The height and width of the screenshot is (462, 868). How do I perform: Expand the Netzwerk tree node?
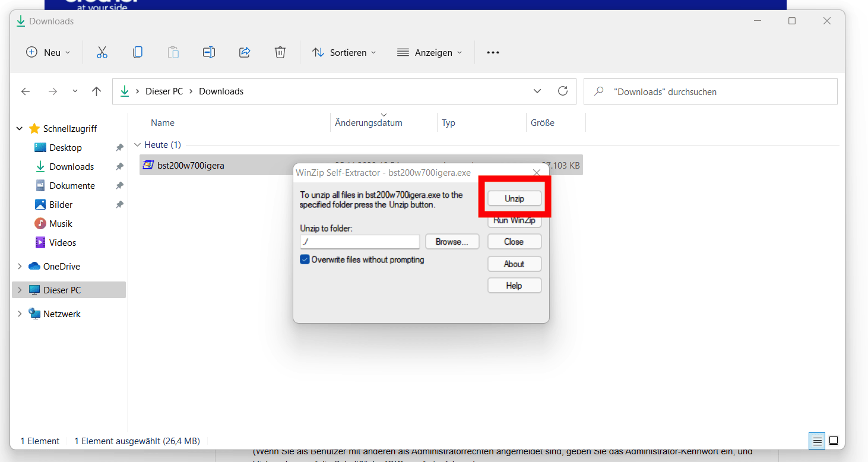click(20, 314)
